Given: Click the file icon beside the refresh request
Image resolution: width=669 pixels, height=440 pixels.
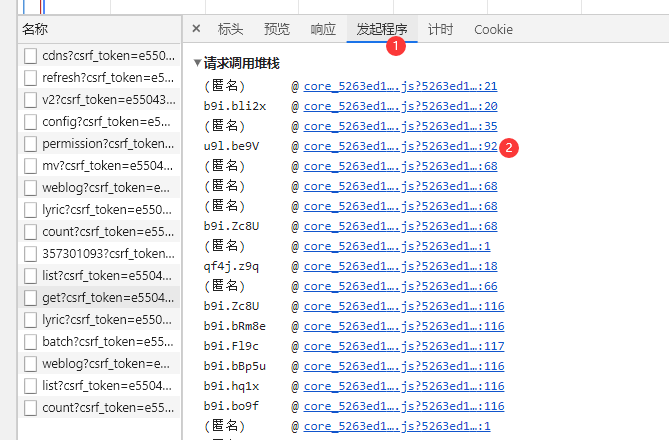Looking at the screenshot, I should (31, 78).
